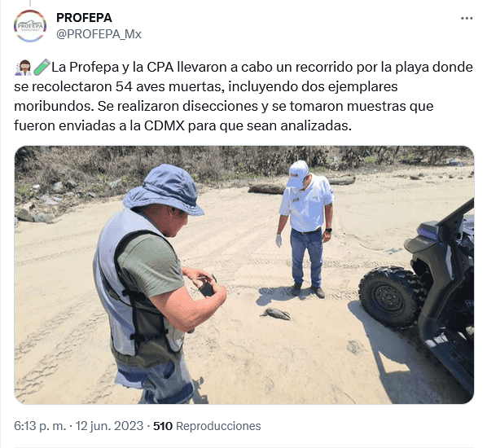Click the driftwood log behind the man
This screenshot has height=448, width=487.
(x=266, y=188)
